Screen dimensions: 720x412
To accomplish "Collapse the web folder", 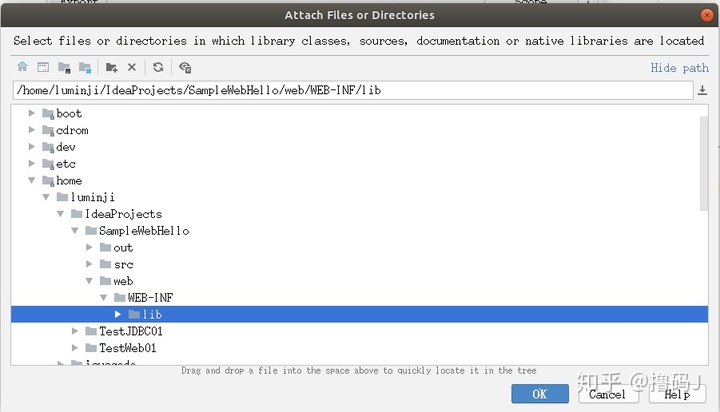I will click(89, 281).
